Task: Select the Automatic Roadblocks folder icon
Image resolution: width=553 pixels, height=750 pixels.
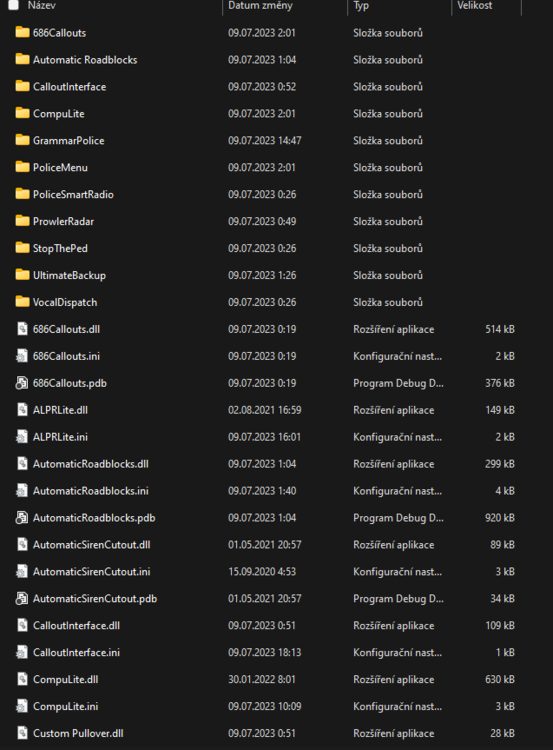Action: pyautogui.click(x=22, y=59)
